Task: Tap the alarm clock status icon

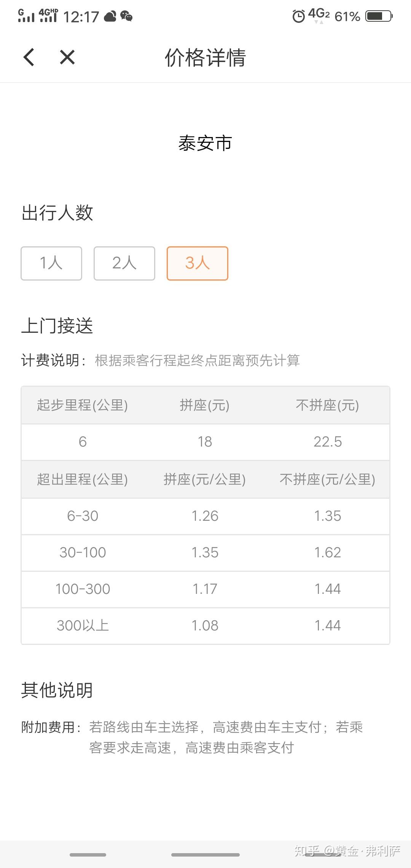Action: pos(298,16)
